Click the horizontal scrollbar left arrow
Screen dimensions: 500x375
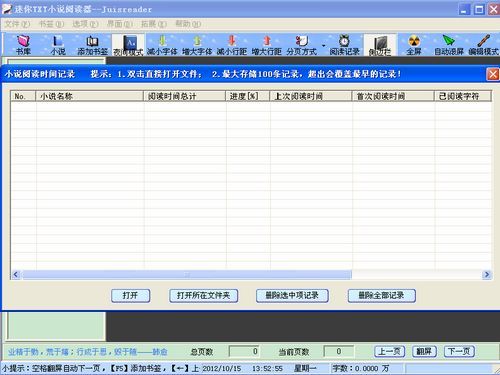coord(16,275)
